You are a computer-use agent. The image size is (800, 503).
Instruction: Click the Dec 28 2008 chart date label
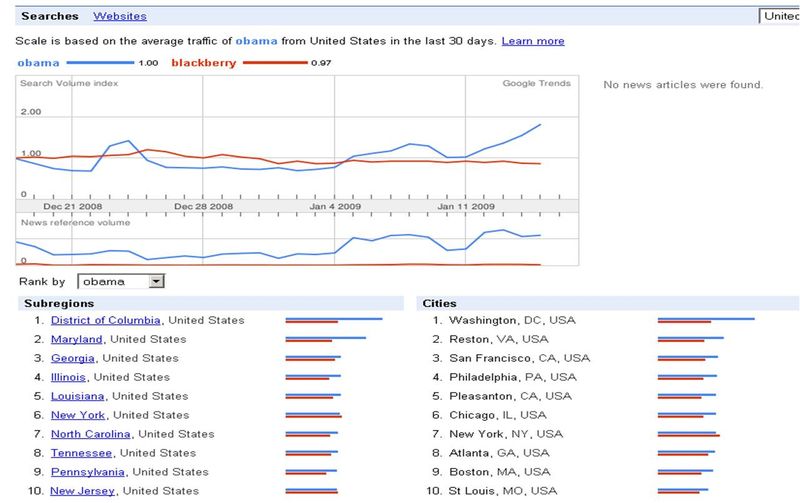click(x=203, y=206)
